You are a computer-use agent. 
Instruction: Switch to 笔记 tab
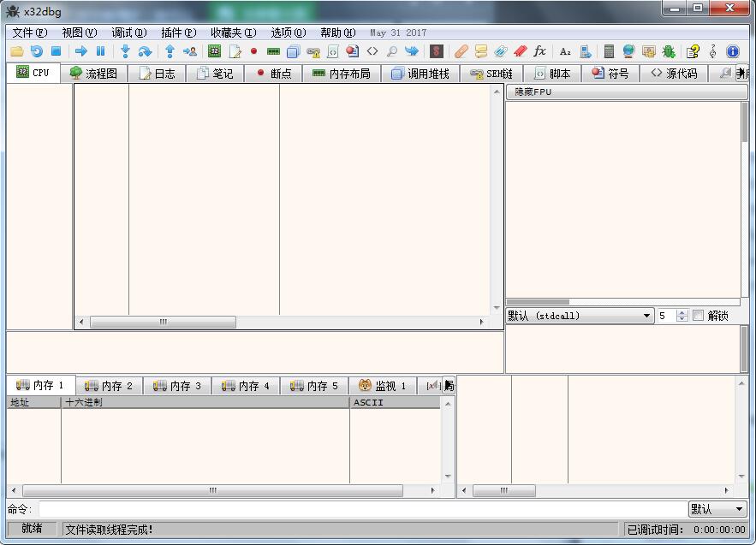pos(216,74)
